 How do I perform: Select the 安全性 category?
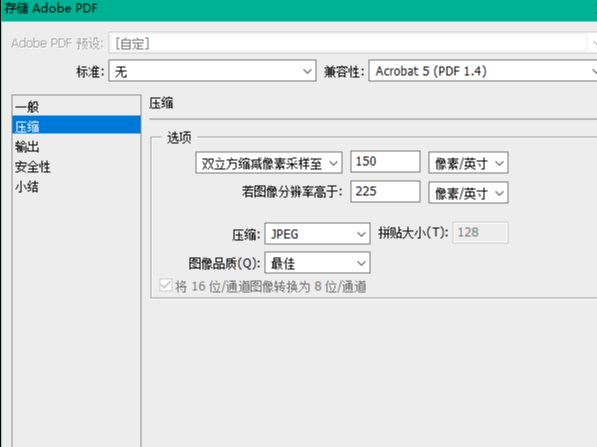(77, 166)
